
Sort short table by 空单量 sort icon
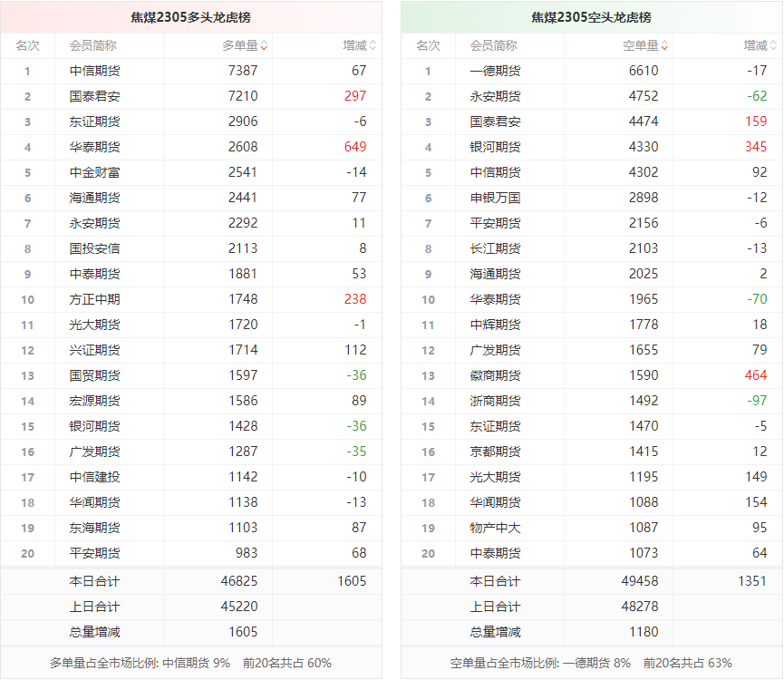point(664,45)
